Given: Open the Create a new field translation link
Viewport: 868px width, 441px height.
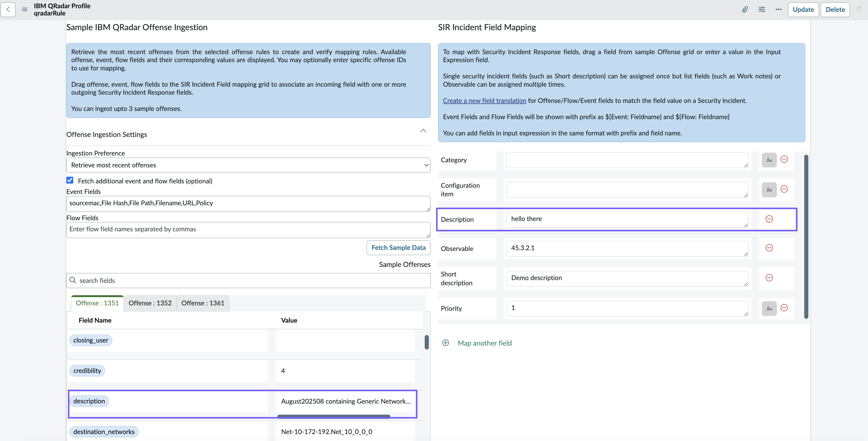Looking at the screenshot, I should [484, 100].
